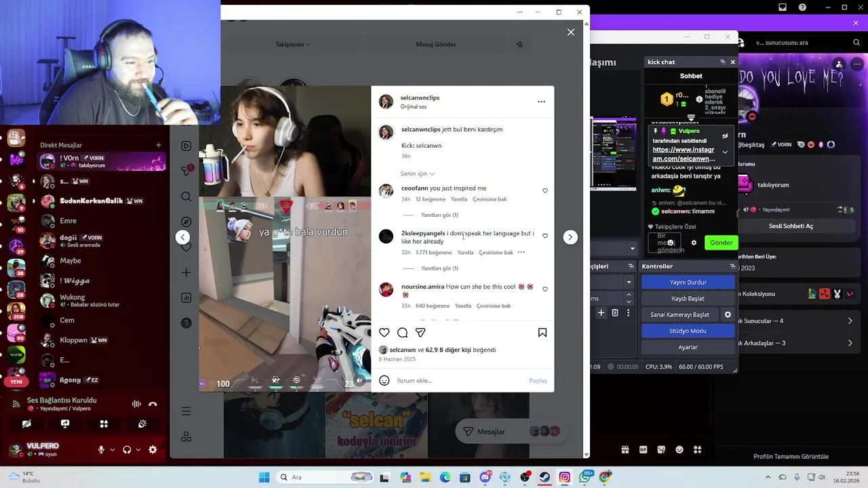
Task: Expand replies under the 2sleepyangels comment
Action: point(439,268)
